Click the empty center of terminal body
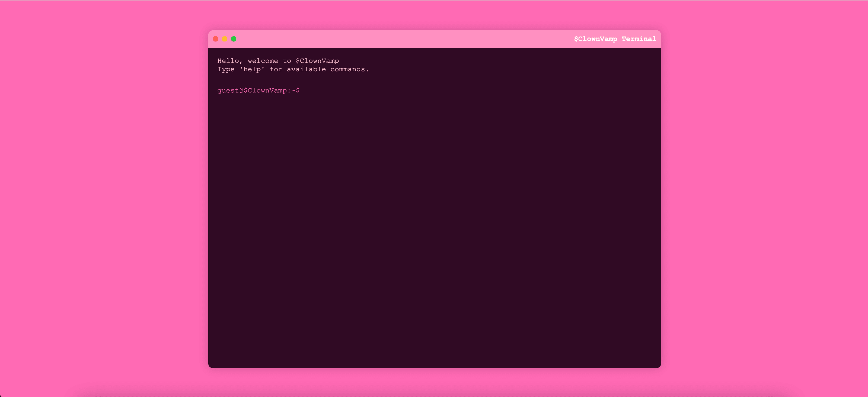 [434, 209]
